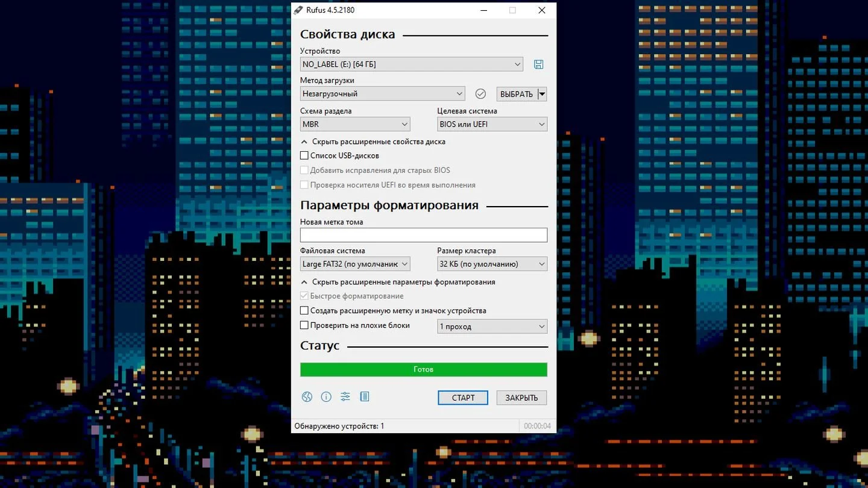This screenshot has width=868, height=488.
Task: Enable Проверить на плохие блоки checkbox
Action: click(304, 325)
